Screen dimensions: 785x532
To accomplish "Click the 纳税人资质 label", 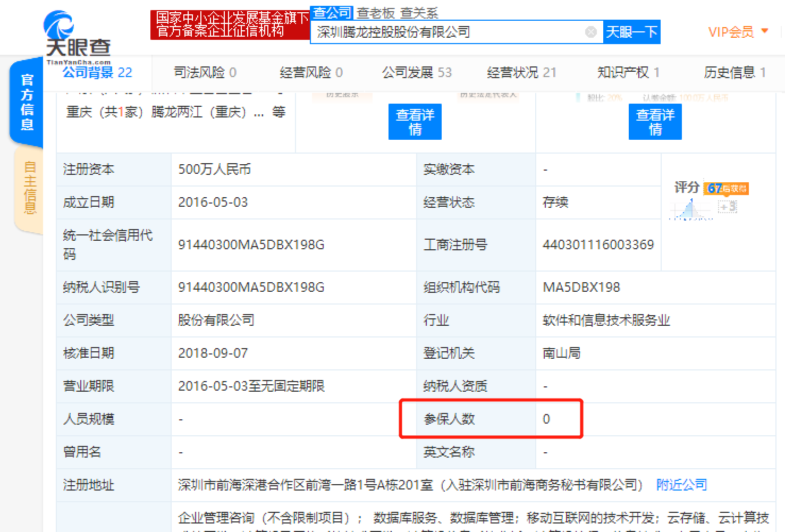I will (455, 386).
